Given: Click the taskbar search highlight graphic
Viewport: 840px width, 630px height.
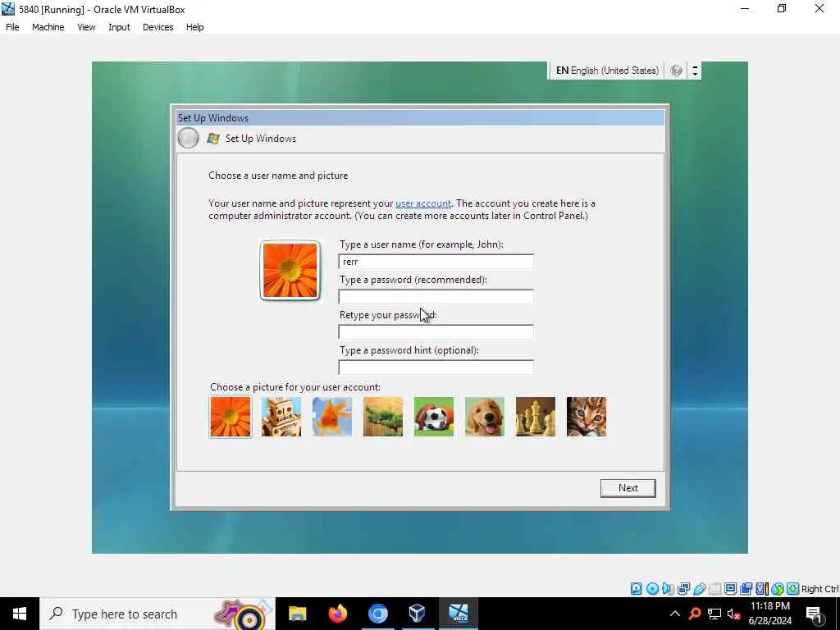Looking at the screenshot, I should (243, 614).
